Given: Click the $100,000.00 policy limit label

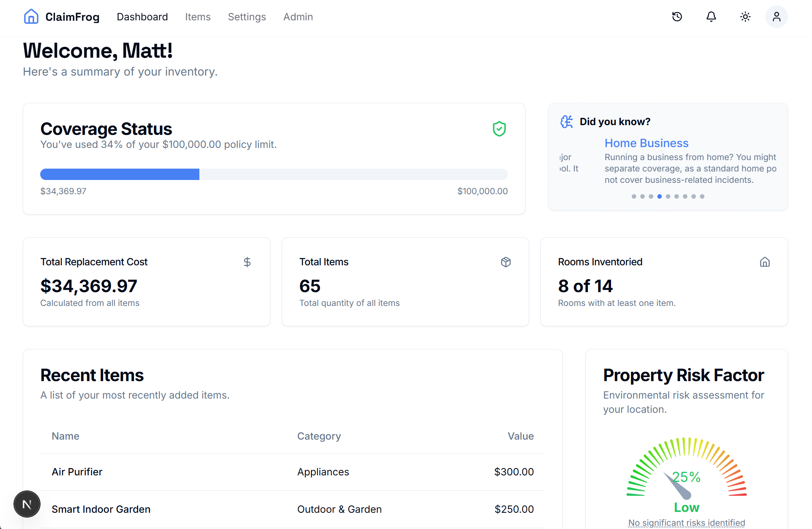Looking at the screenshot, I should click(482, 191).
